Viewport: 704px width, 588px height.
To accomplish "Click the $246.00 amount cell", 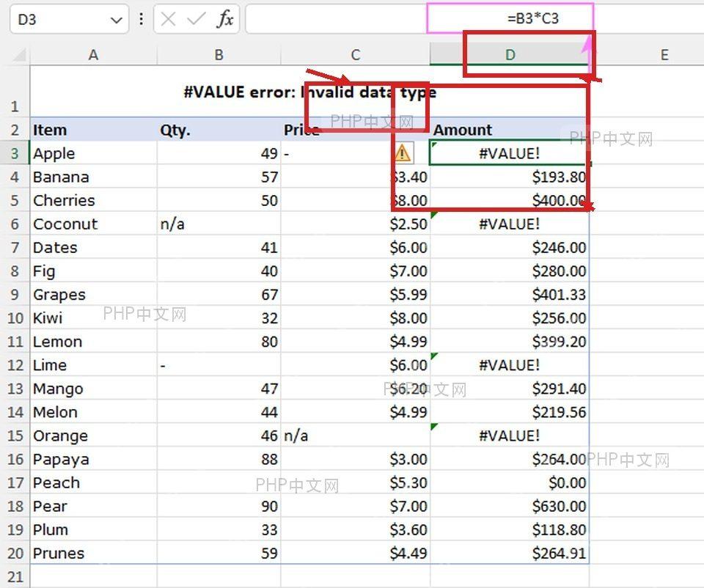I will (x=510, y=247).
